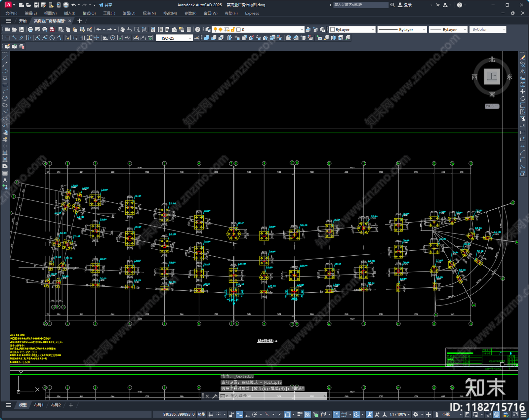Click the Pan hand icon
529x420 pixels.
123,29
